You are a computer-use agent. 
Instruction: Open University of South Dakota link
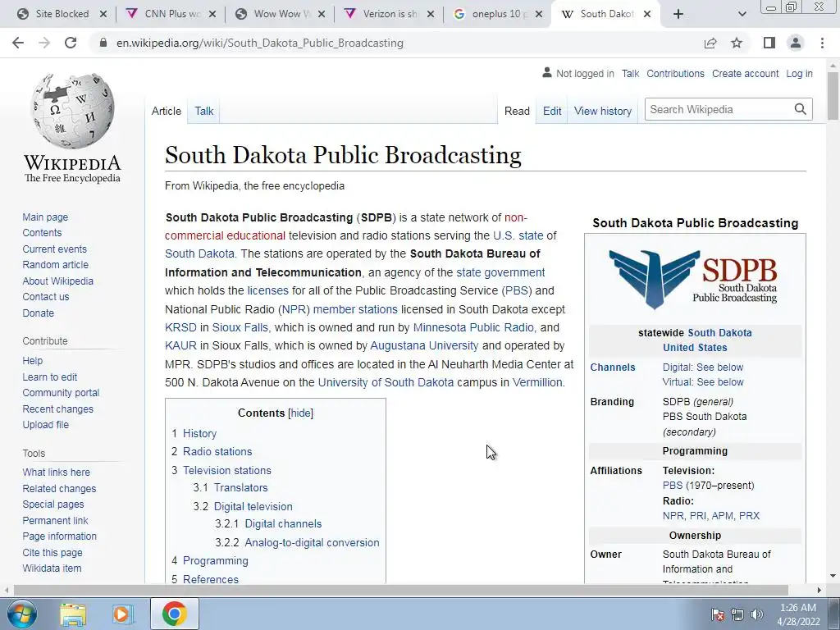point(386,382)
